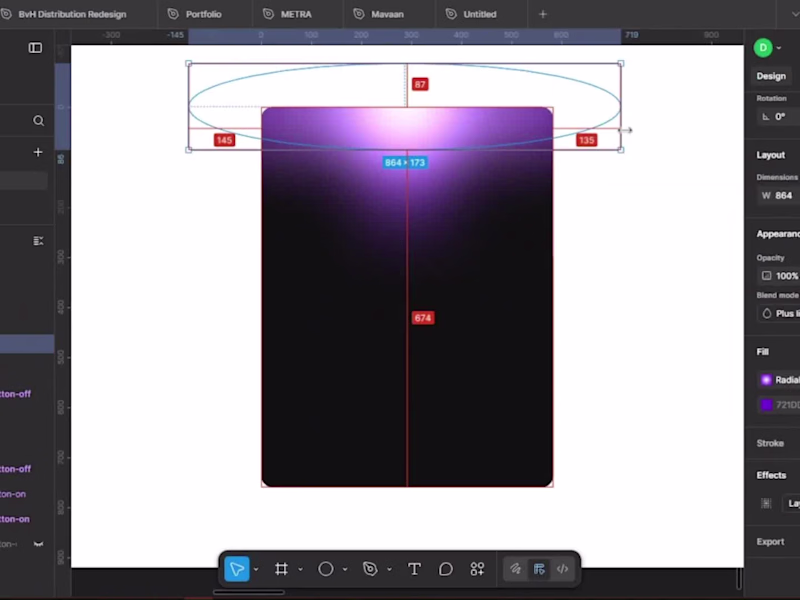The width and height of the screenshot is (800, 600).
Task: Select the Move tool in bottom toolbar
Action: tap(237, 569)
